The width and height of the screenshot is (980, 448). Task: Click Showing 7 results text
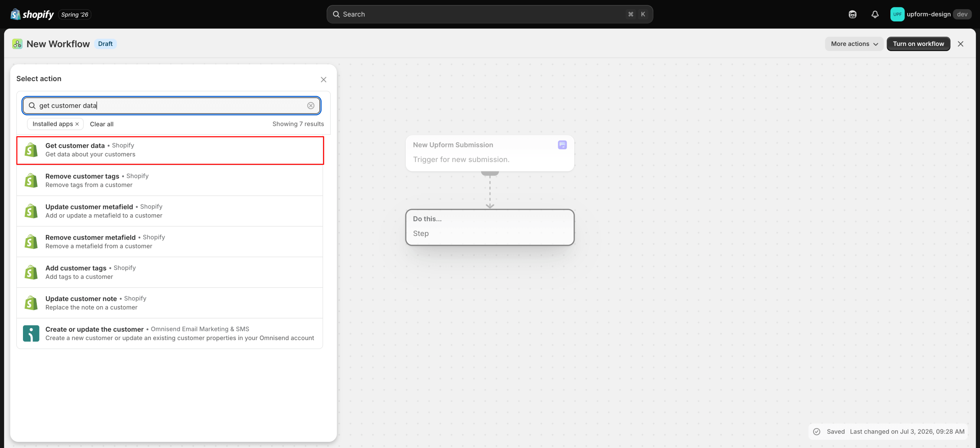298,124
